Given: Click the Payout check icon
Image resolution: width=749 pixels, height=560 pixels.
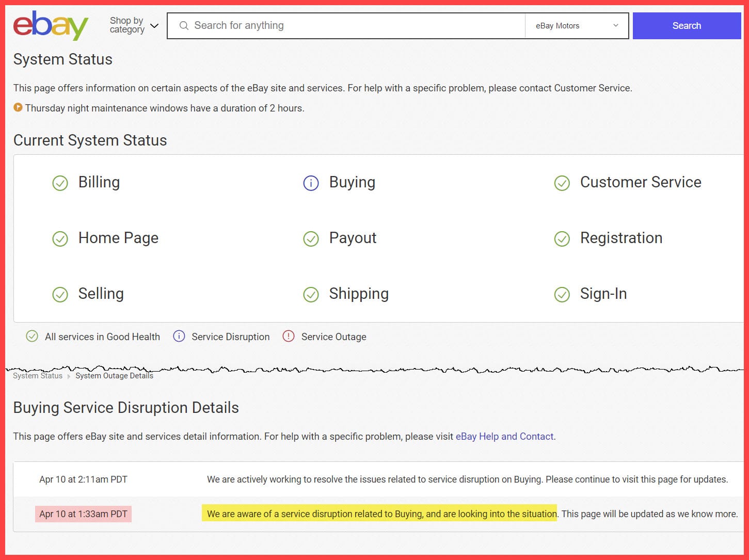Looking at the screenshot, I should pos(311,239).
